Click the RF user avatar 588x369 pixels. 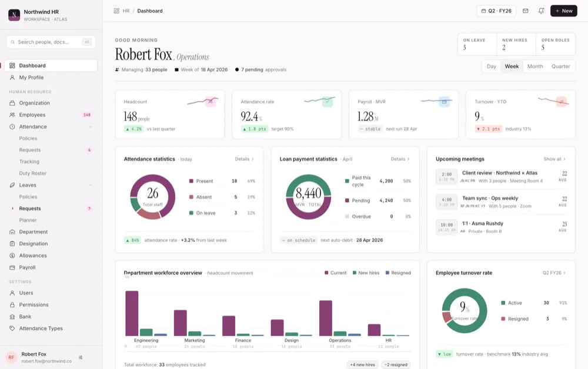(12, 357)
